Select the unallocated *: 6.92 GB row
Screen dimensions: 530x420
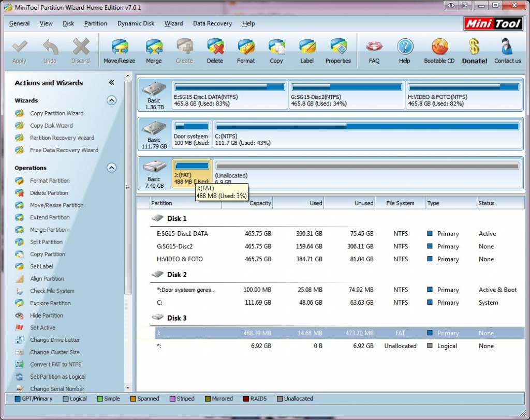(331, 346)
